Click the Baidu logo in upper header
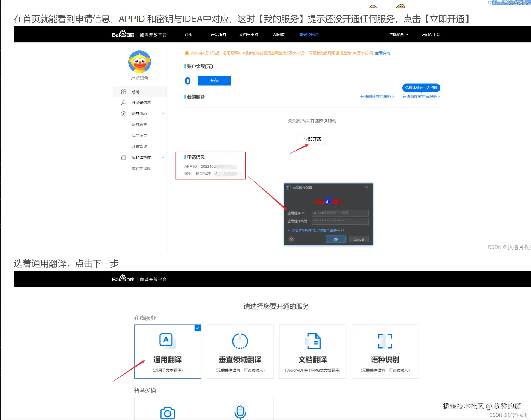 (123, 34)
